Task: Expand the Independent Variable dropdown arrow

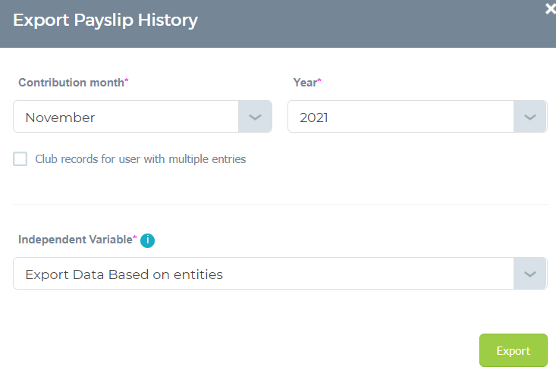Action: click(529, 274)
